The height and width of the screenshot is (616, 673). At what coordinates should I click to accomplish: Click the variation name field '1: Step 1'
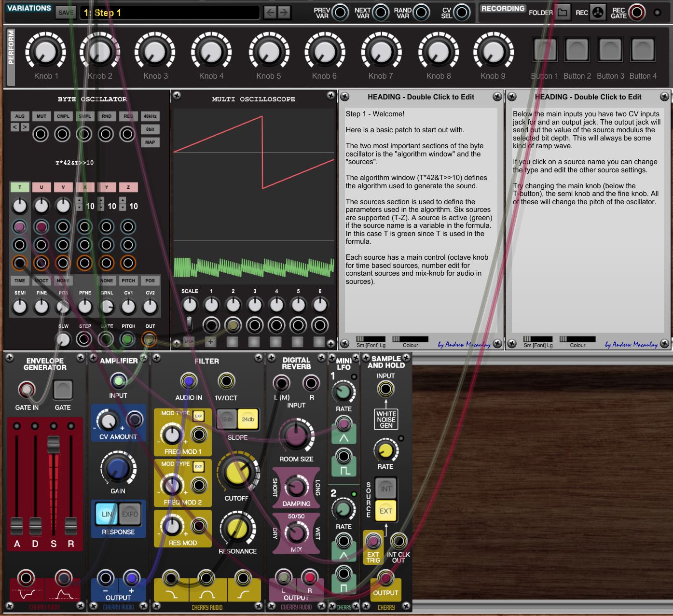tap(170, 13)
